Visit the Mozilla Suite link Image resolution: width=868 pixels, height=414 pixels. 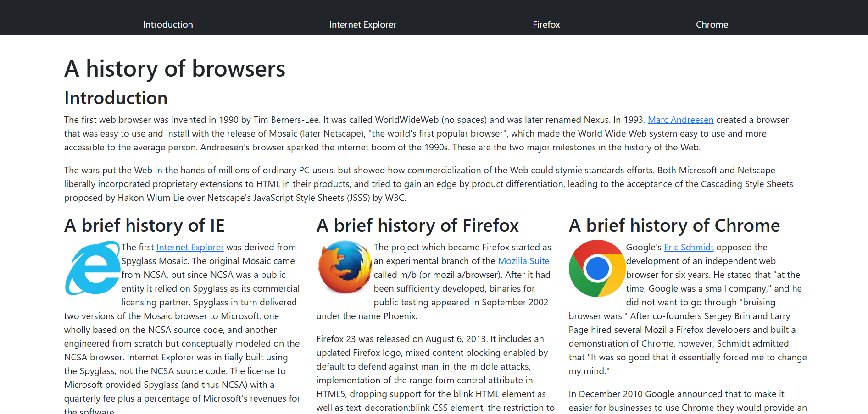tap(523, 261)
